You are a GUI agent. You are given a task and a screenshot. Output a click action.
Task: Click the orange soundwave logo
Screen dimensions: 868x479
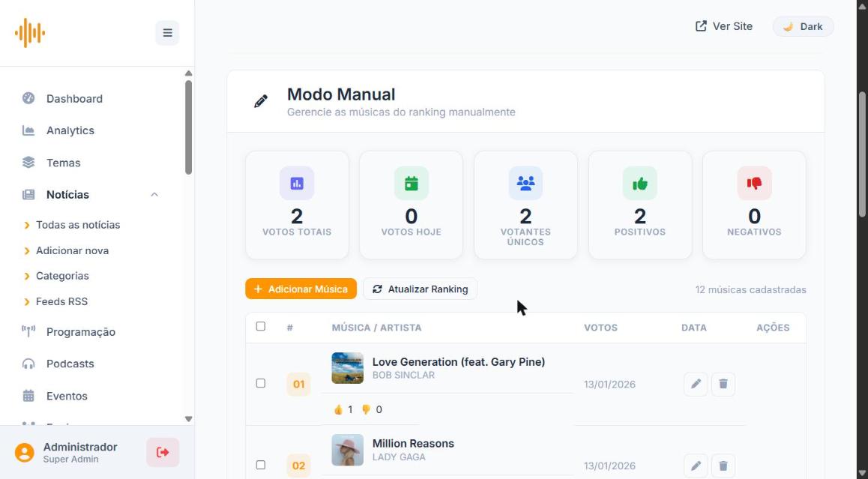click(30, 33)
